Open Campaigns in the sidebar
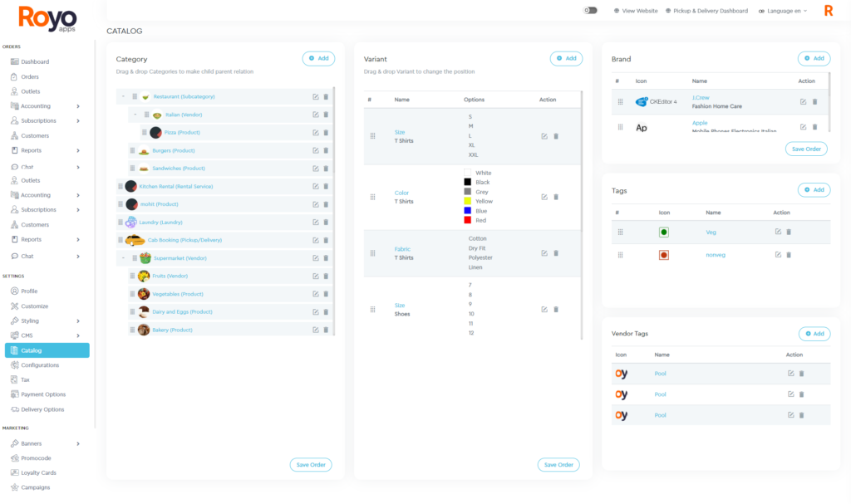Viewport: 851px width, 504px height. tap(35, 487)
